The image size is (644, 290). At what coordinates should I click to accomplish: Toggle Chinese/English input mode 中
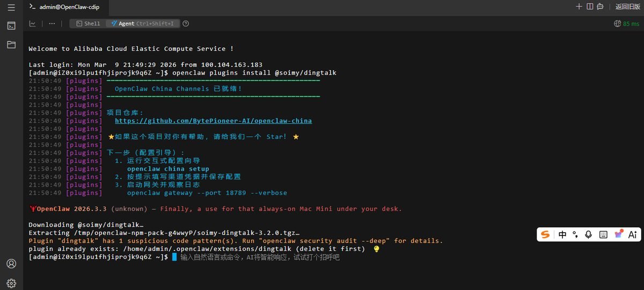coord(562,234)
